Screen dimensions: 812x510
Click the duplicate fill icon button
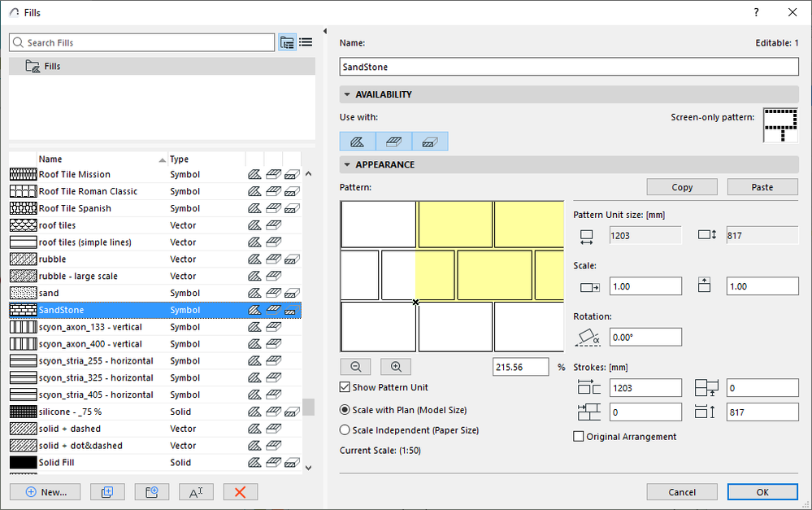[107, 491]
